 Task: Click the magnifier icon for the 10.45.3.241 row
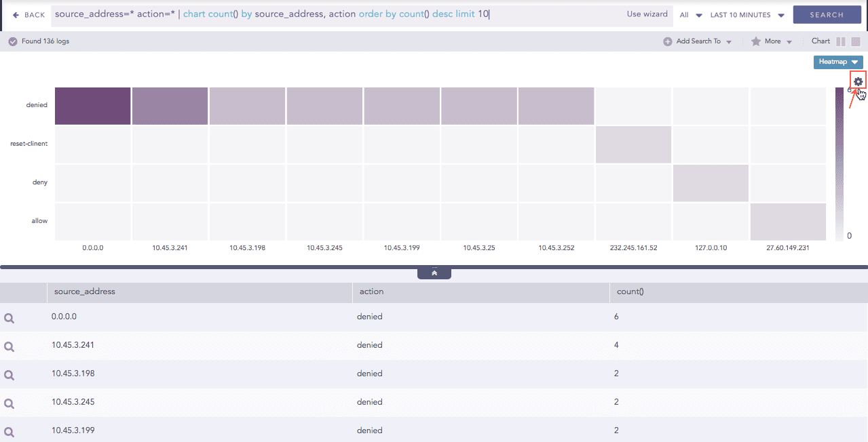click(x=10, y=346)
